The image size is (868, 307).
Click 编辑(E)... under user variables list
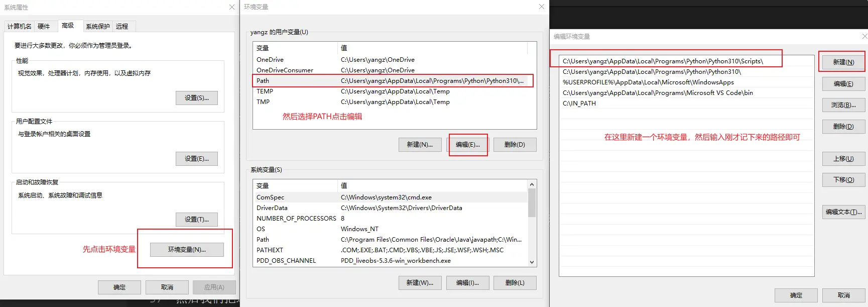click(467, 145)
